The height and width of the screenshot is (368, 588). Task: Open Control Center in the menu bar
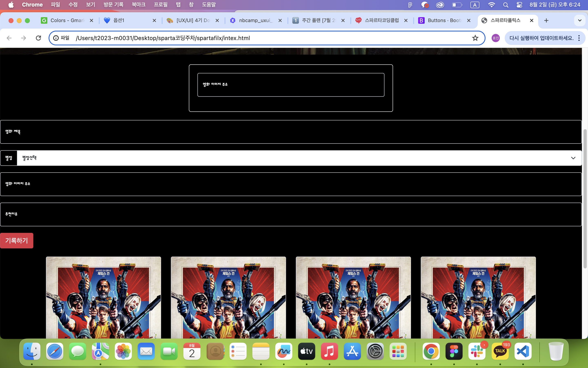click(x=519, y=5)
